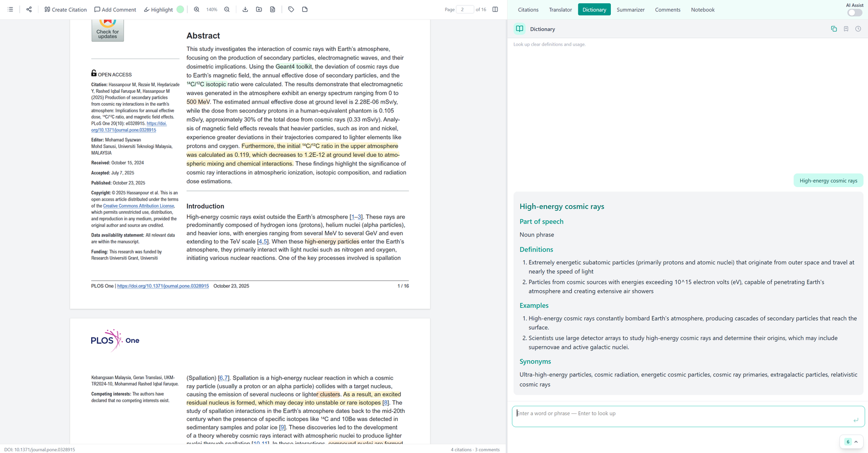Click Create Citation button

click(x=66, y=9)
